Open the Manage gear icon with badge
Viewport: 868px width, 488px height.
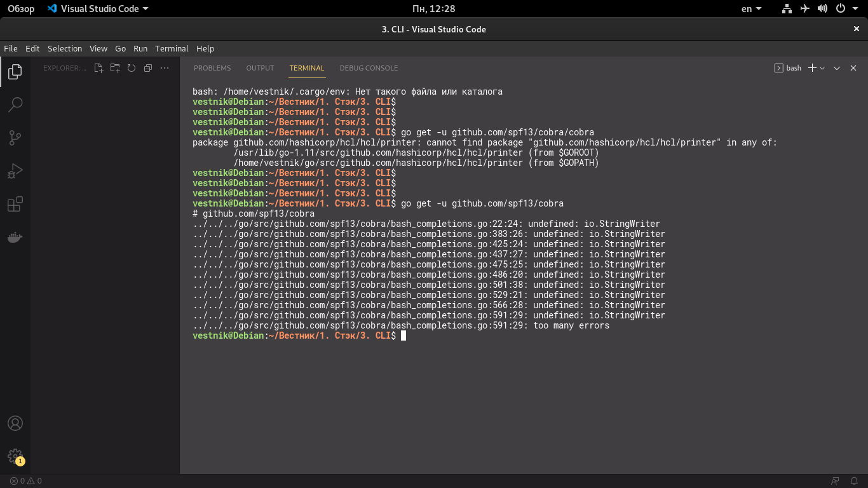click(x=15, y=455)
